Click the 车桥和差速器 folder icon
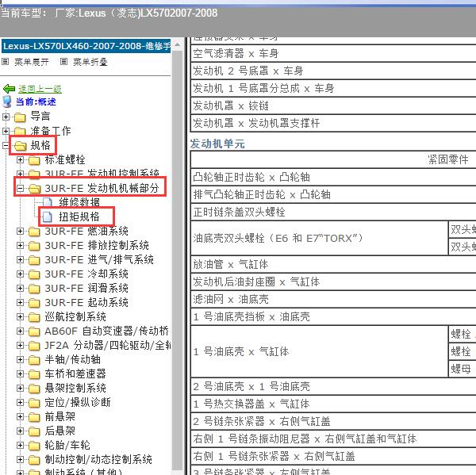 [34, 374]
